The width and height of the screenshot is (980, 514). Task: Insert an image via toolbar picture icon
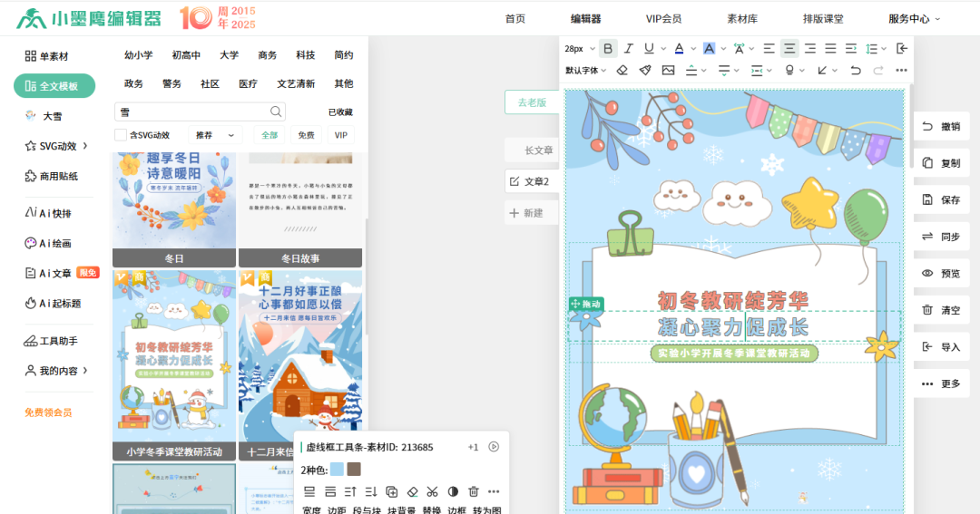pos(668,70)
